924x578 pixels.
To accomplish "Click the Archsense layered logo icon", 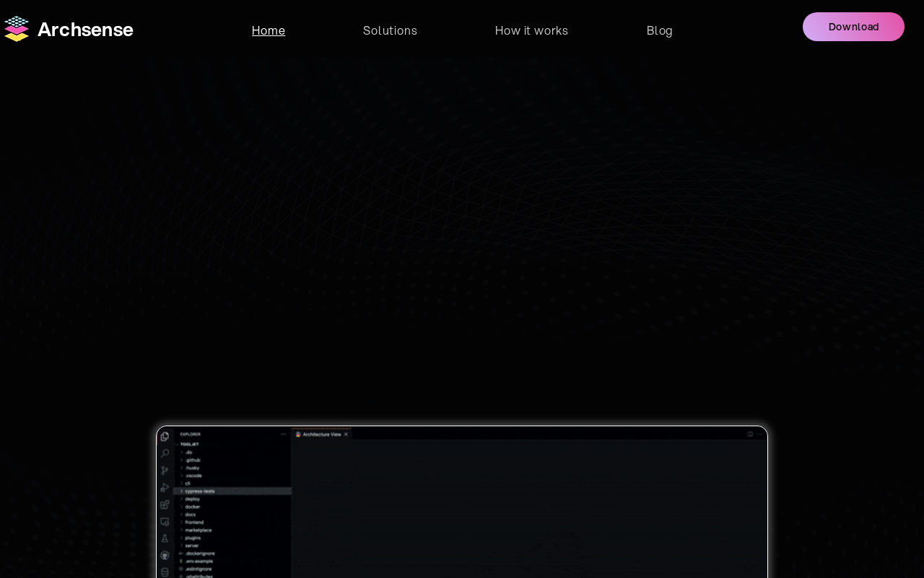I will tap(16, 29).
